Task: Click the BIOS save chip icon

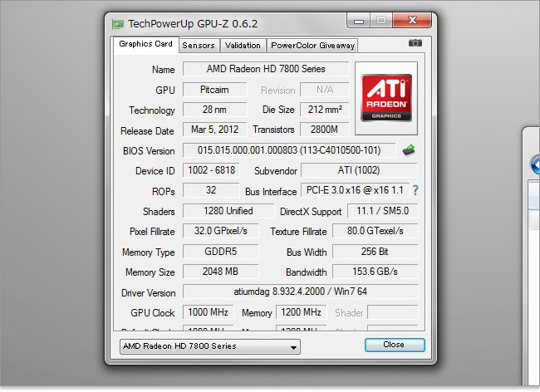Action: tap(409, 150)
